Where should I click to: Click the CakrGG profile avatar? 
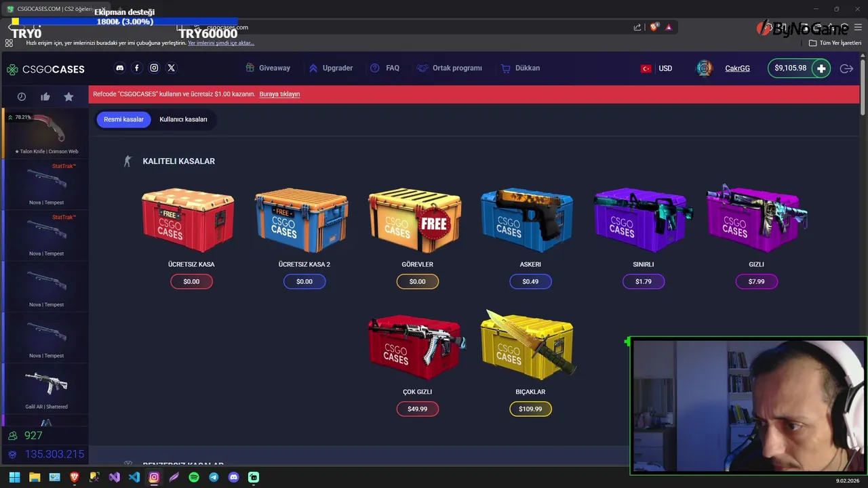(x=705, y=68)
